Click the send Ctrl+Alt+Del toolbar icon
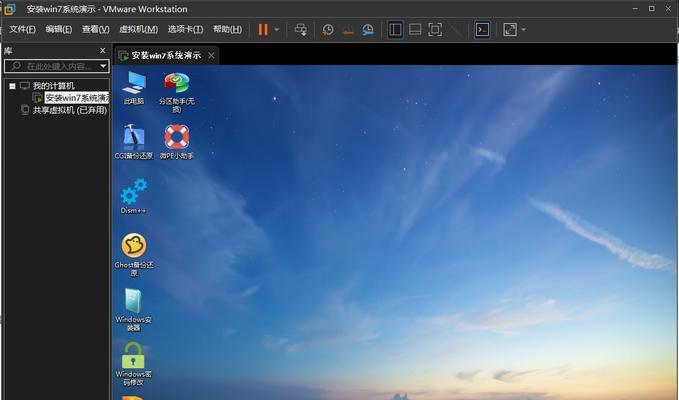679x400 pixels. click(301, 29)
